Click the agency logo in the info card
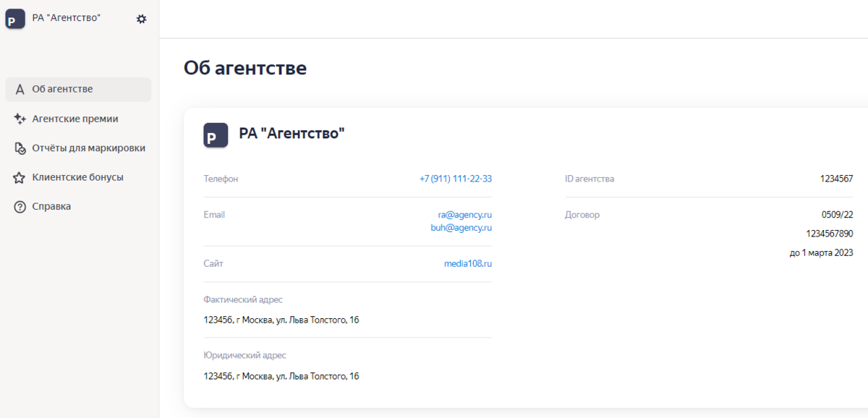 click(216, 135)
